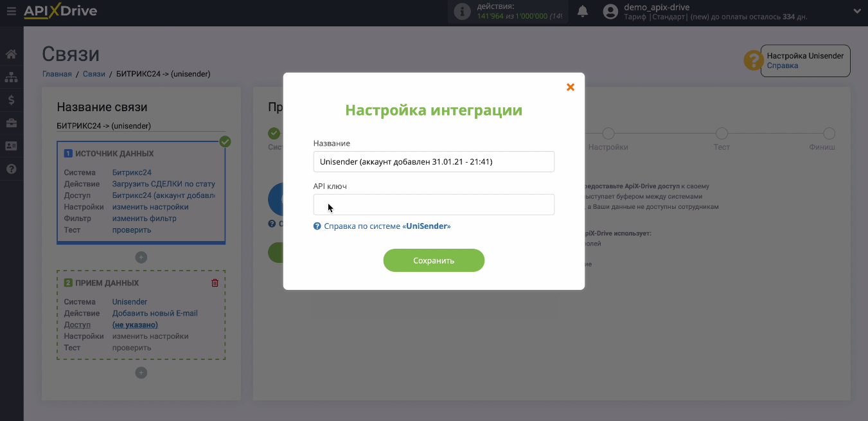This screenshot has width=868, height=421.
Task: Delete the ПРИЕМ ДАННЫХ block trash icon
Action: [215, 283]
